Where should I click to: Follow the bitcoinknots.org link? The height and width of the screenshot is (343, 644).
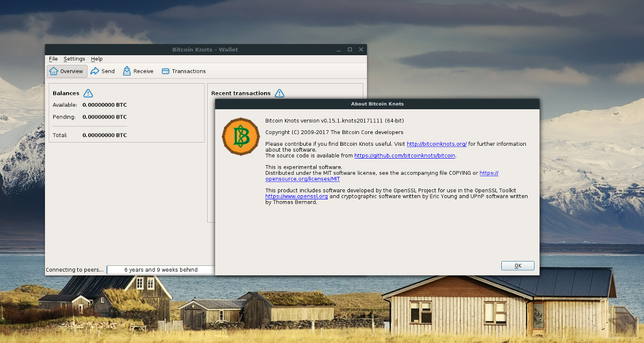pyautogui.click(x=437, y=144)
